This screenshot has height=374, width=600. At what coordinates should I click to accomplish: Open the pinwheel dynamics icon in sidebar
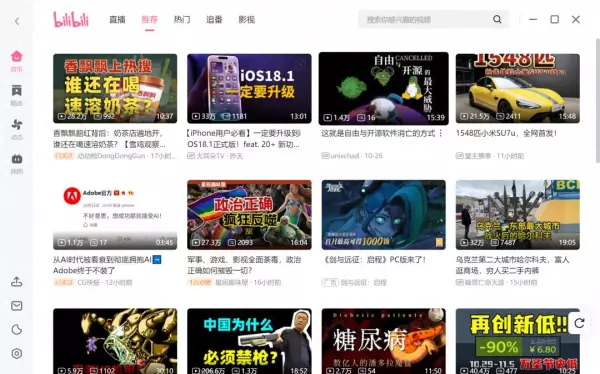[16, 124]
